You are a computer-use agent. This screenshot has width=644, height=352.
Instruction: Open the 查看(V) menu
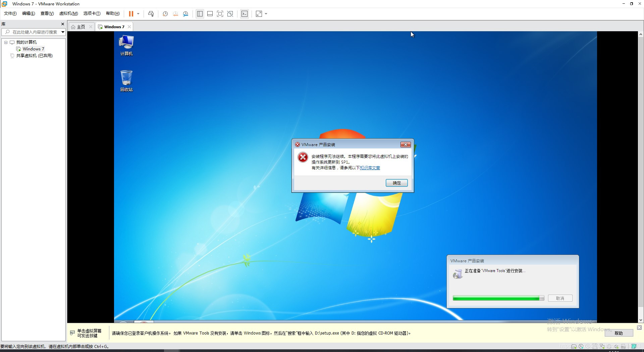(47, 13)
